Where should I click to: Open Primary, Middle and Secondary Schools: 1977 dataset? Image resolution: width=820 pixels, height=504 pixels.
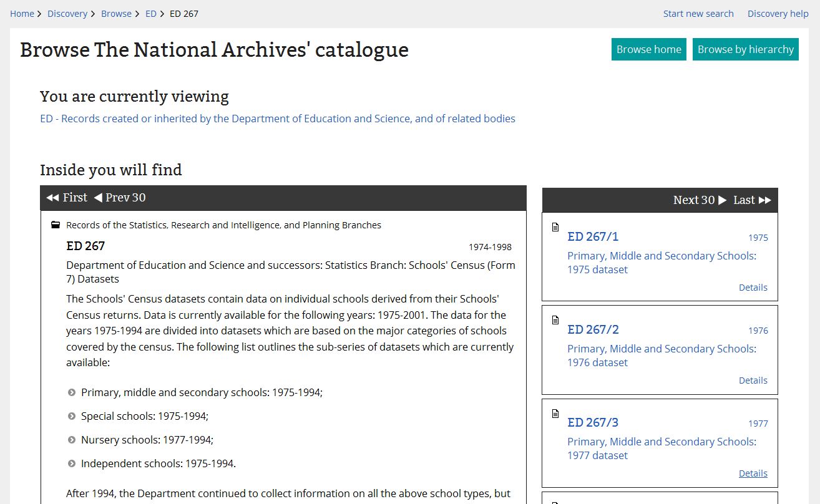coord(661,448)
